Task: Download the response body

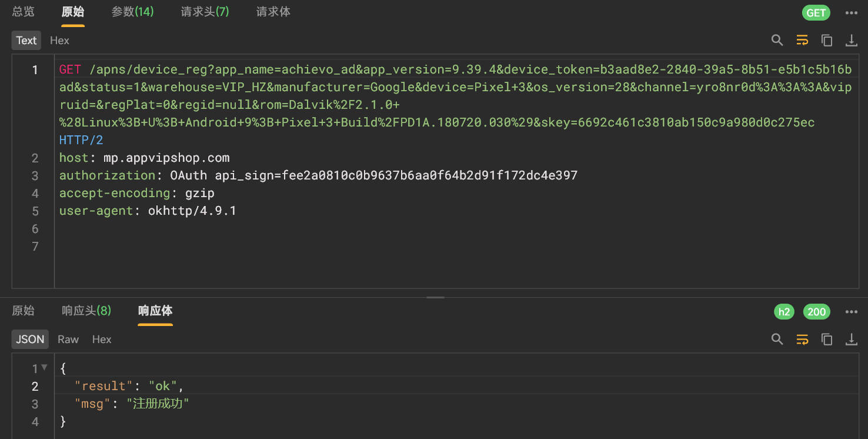Action: point(852,339)
